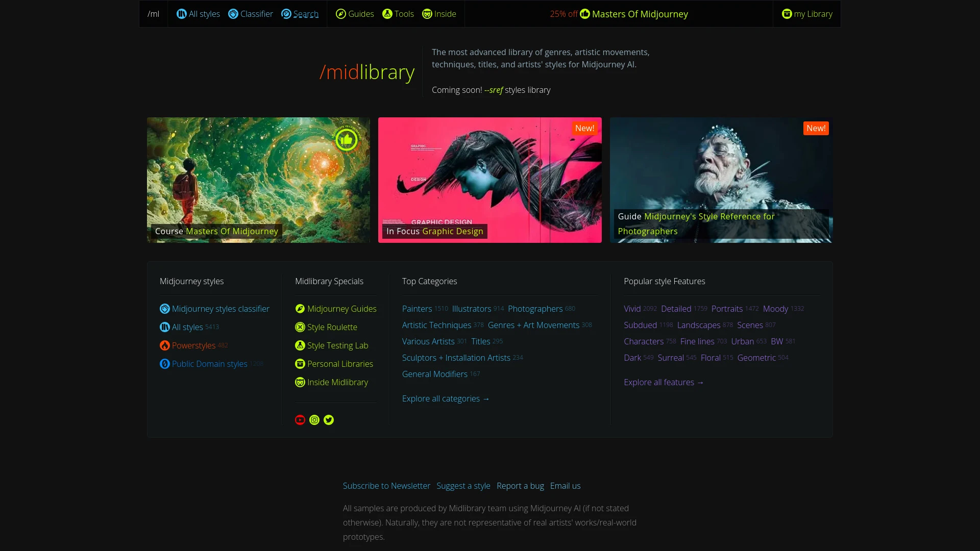The image size is (980, 551).
Task: Click the Midjourney Guides icon
Action: coord(300,309)
